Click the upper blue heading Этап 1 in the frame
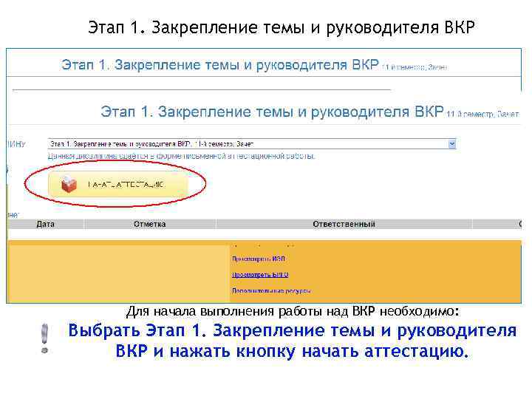 tap(220, 64)
